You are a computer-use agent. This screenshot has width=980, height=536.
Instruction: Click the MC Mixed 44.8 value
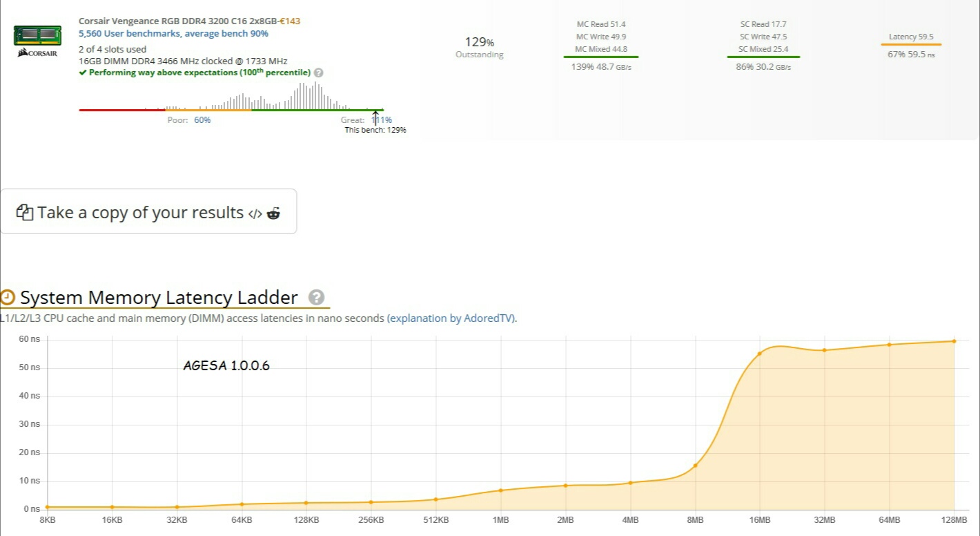point(601,49)
